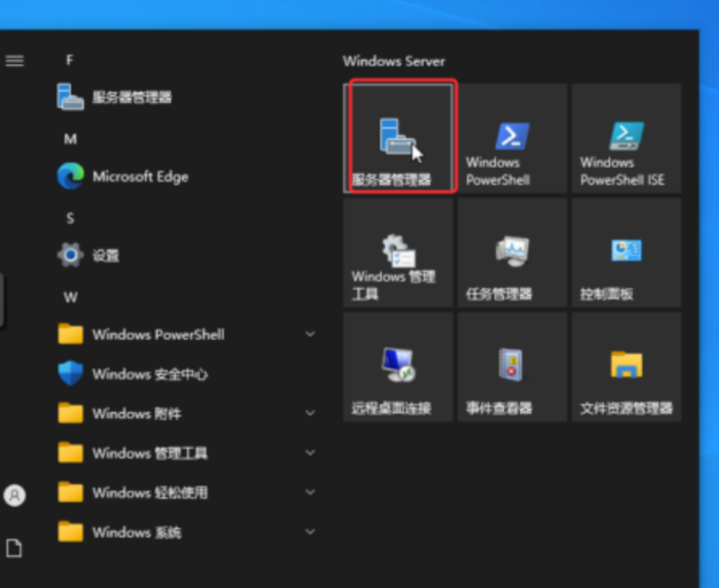
Task: Open Microsoft Edge from the app list
Action: (140, 177)
